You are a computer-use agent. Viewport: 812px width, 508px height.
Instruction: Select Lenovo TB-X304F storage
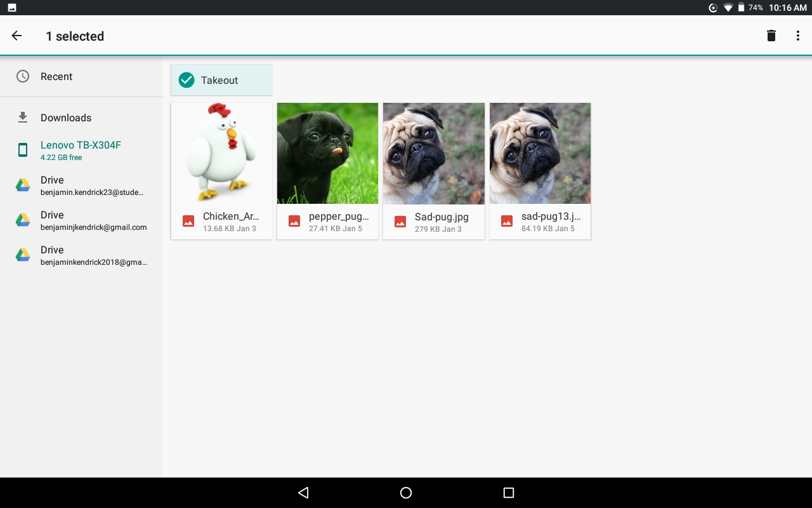tap(81, 150)
